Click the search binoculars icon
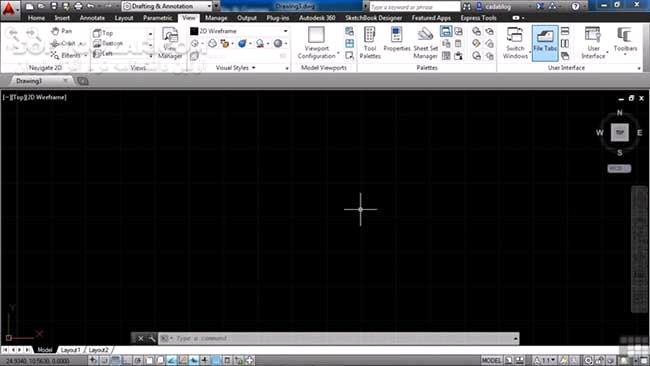Viewport: 650px width, 366px height. click(x=467, y=6)
